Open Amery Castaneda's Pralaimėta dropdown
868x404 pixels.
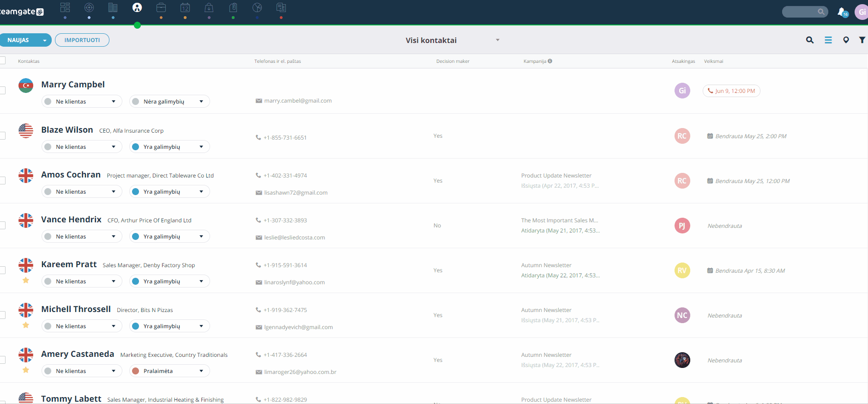[x=169, y=371]
